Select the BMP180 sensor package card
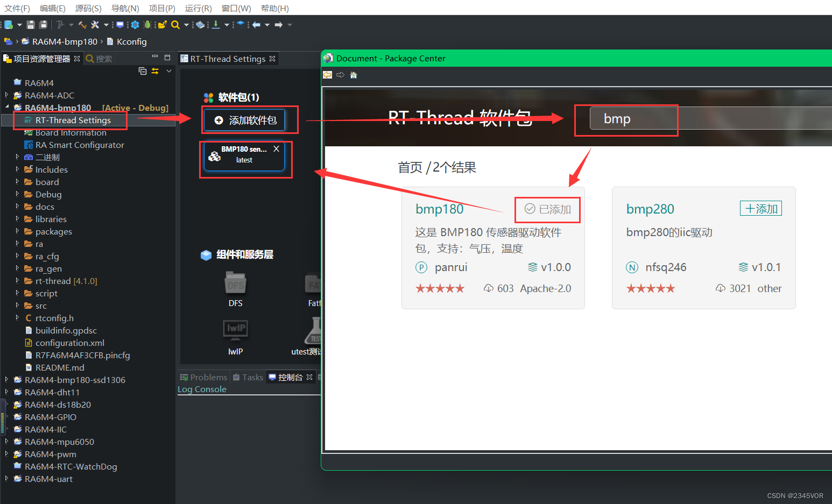The width and height of the screenshot is (832, 504). pyautogui.click(x=244, y=156)
